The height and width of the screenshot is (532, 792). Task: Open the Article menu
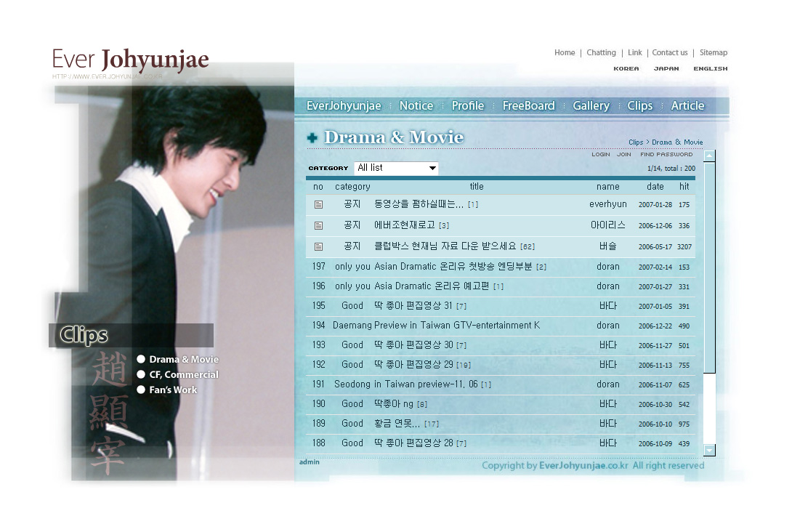(x=687, y=105)
